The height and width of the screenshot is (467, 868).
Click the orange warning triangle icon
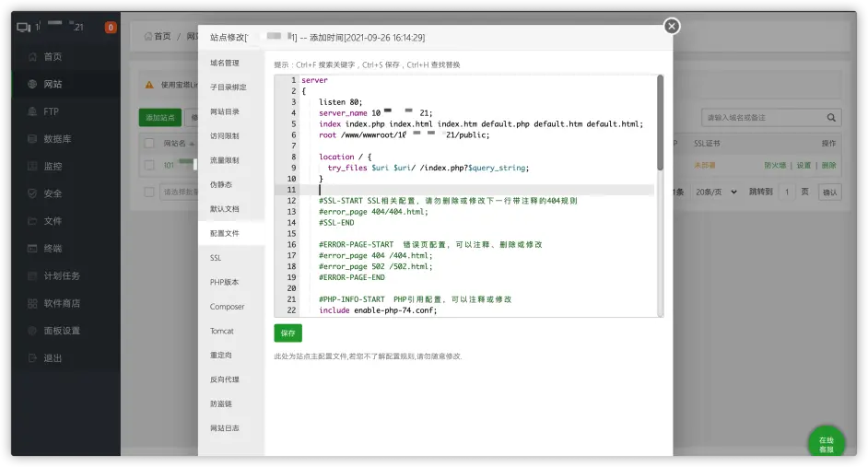pyautogui.click(x=149, y=85)
